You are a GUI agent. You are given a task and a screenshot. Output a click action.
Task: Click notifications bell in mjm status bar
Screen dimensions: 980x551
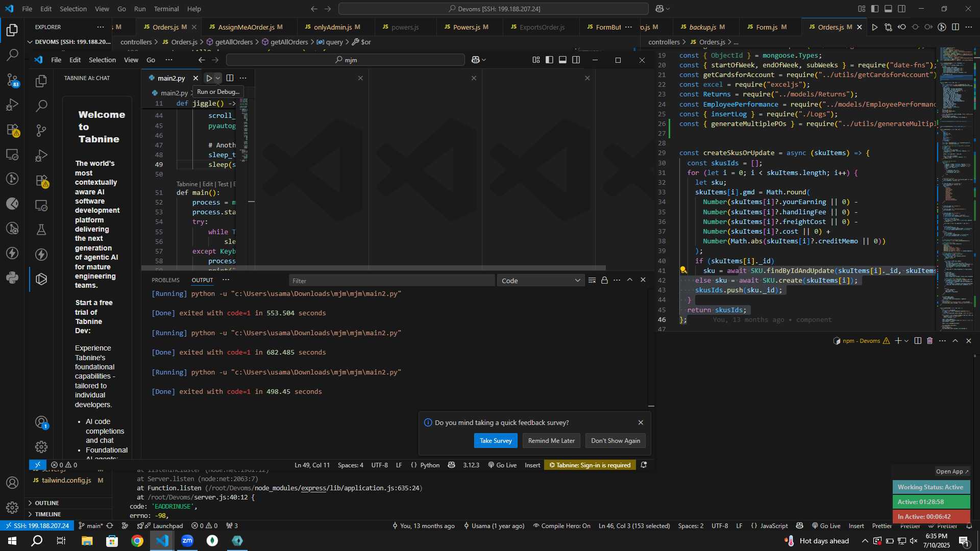click(x=644, y=465)
